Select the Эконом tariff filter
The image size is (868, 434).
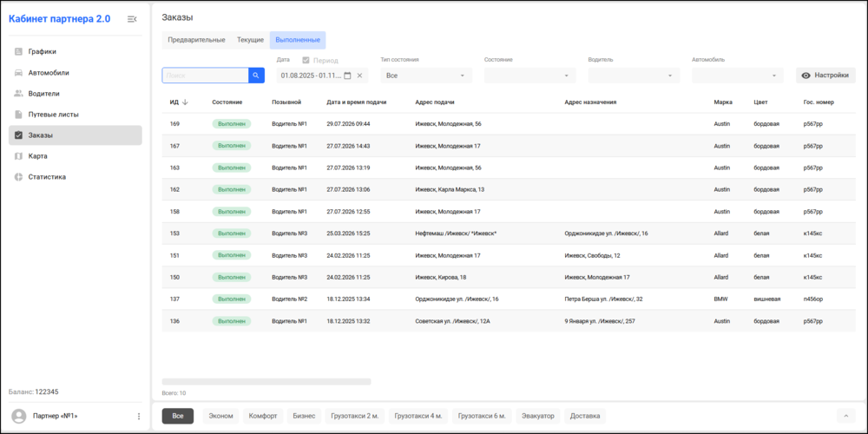click(220, 416)
